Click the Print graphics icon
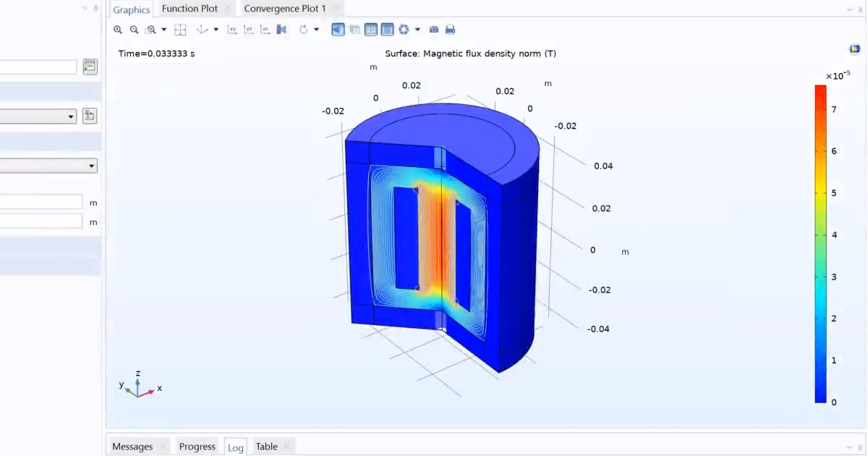 [450, 29]
